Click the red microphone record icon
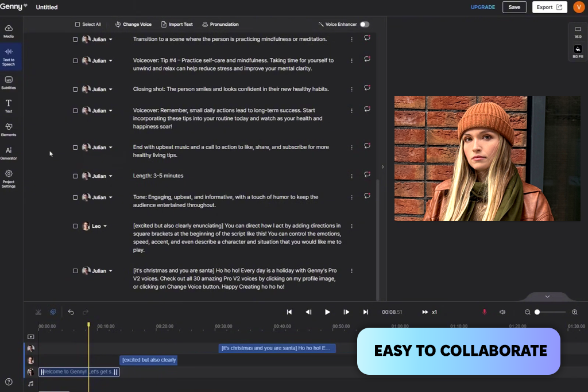Viewport: 588px width, 392px height. point(484,312)
